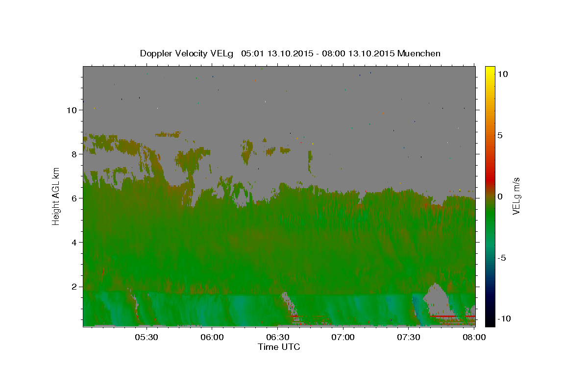Click the 'Height AGL km' axis title
The image size is (588, 392).
[x=56, y=196]
